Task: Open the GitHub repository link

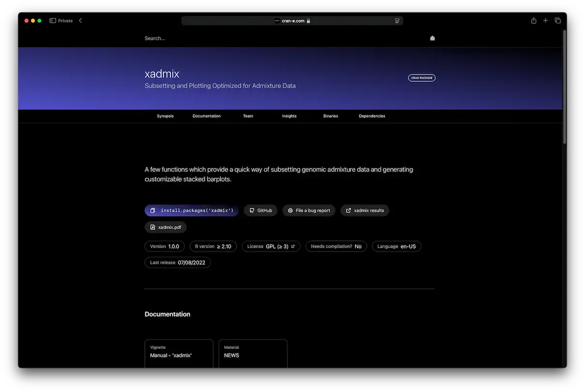Action: tap(260, 211)
